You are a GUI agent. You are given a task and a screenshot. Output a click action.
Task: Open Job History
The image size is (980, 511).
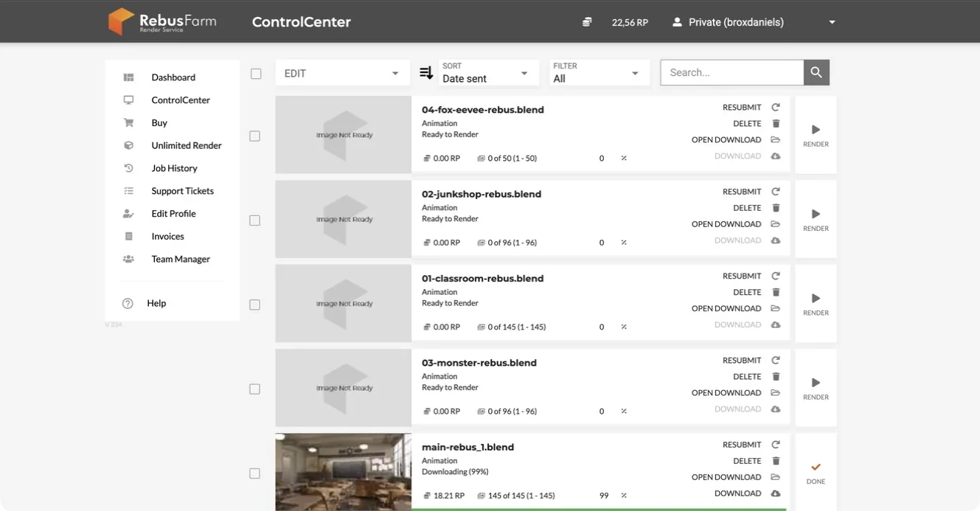click(x=173, y=168)
